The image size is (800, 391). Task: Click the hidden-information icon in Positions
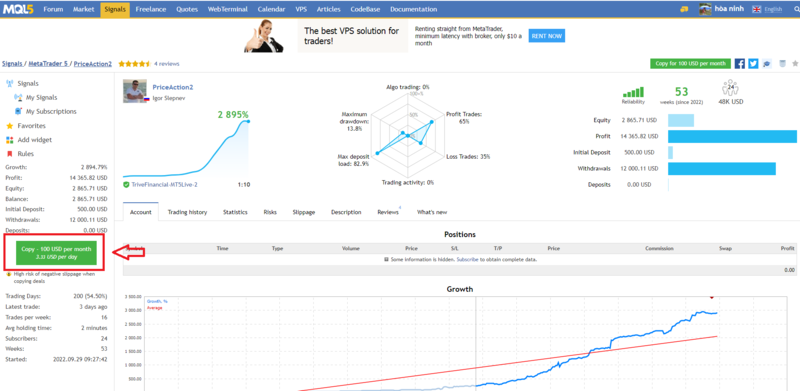[x=386, y=260]
